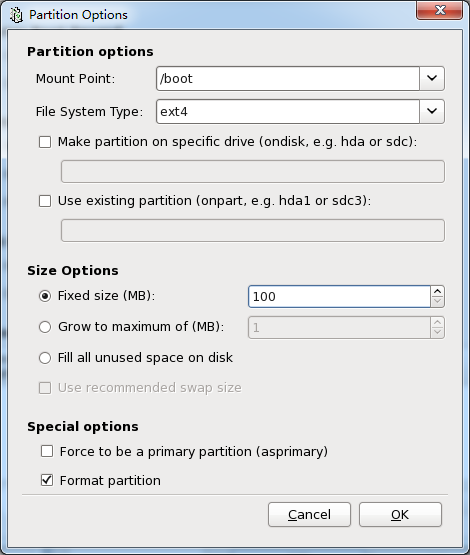The image size is (470, 555).
Task: Confirm settings with the OK button
Action: pyautogui.click(x=400, y=514)
